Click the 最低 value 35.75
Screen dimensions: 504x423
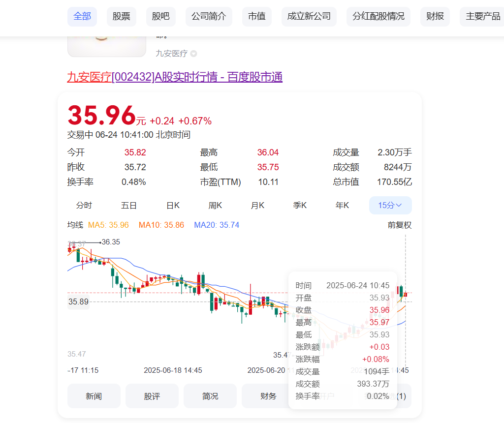(268, 167)
